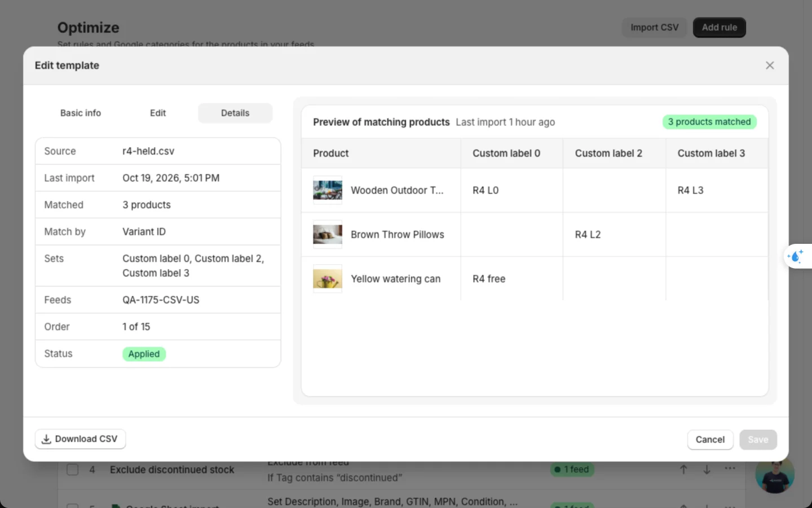The image size is (812, 508).
Task: Click the Add rule button
Action: coord(720,27)
